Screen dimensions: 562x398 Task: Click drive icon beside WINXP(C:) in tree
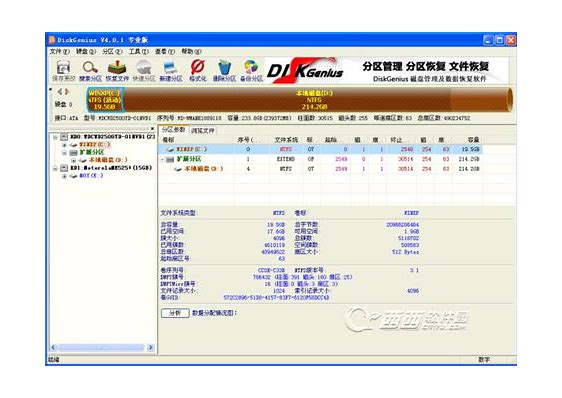click(x=73, y=145)
